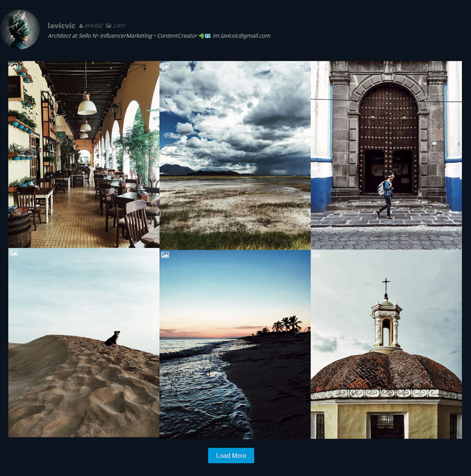
Task: Open the lavicvic username link
Action: click(61, 26)
